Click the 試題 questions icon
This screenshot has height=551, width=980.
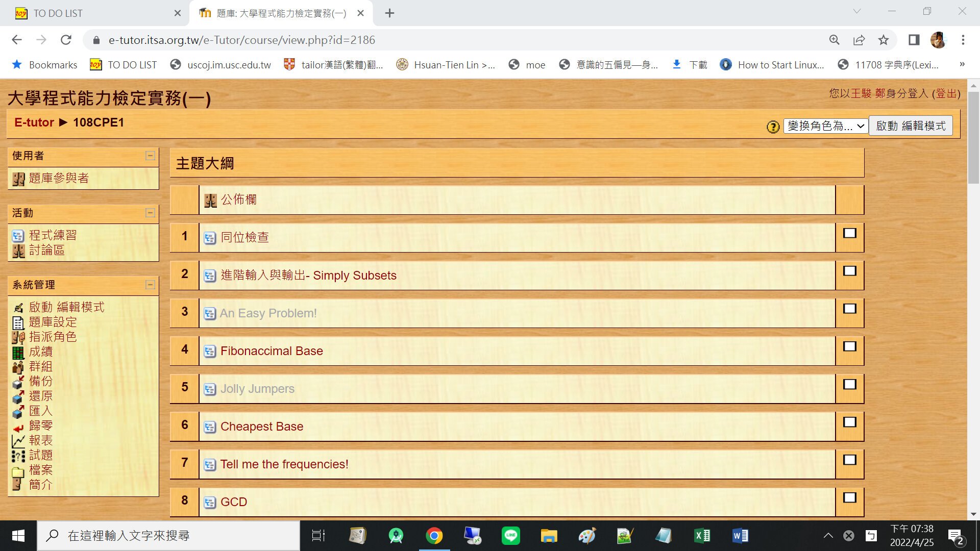point(18,456)
